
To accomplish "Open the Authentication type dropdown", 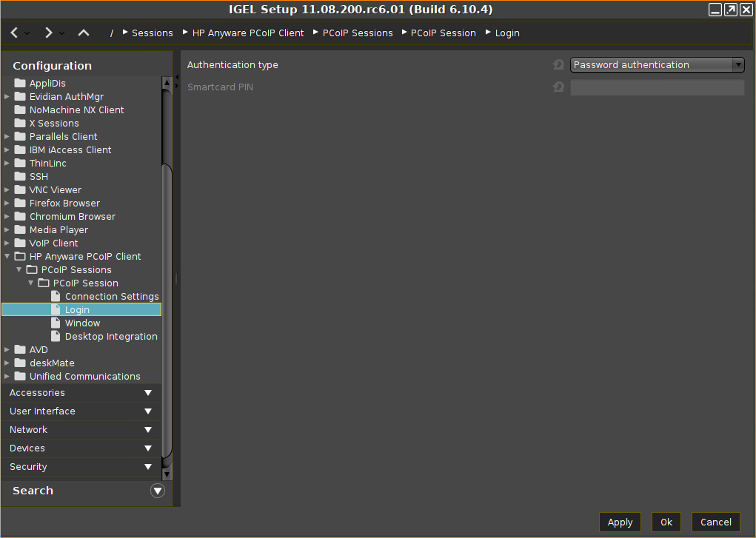I will tap(657, 65).
